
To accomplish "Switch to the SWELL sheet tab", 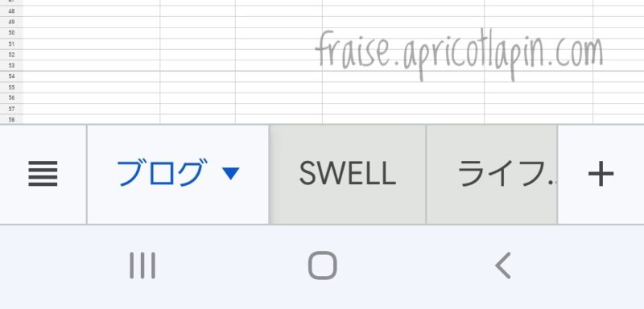I will [348, 175].
